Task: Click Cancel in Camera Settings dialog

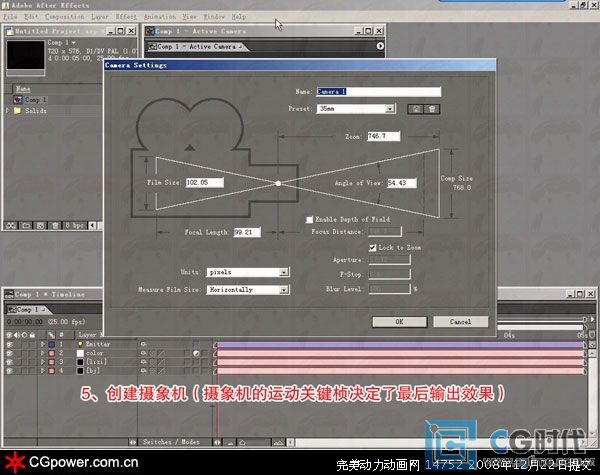Action: (460, 322)
